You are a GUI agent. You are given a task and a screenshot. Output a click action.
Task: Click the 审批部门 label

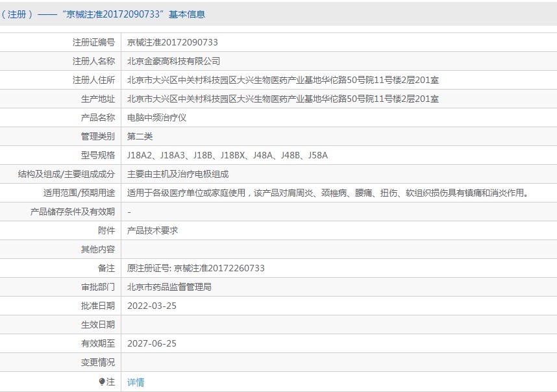click(98, 287)
